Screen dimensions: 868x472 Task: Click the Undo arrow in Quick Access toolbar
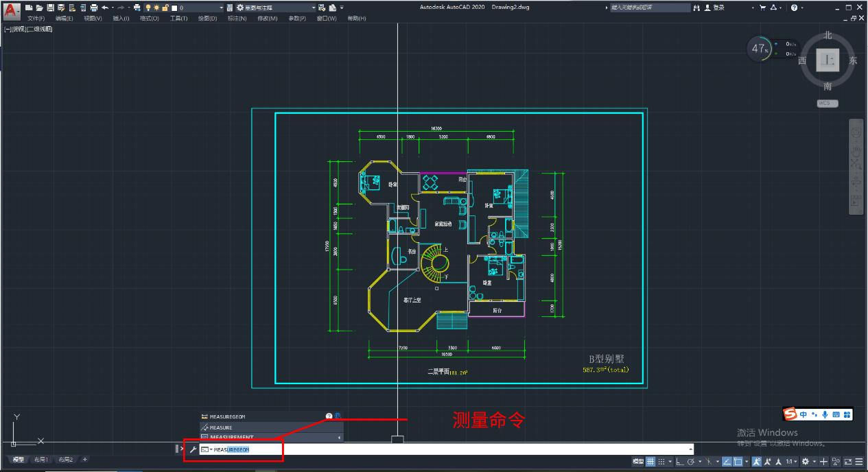(x=105, y=8)
